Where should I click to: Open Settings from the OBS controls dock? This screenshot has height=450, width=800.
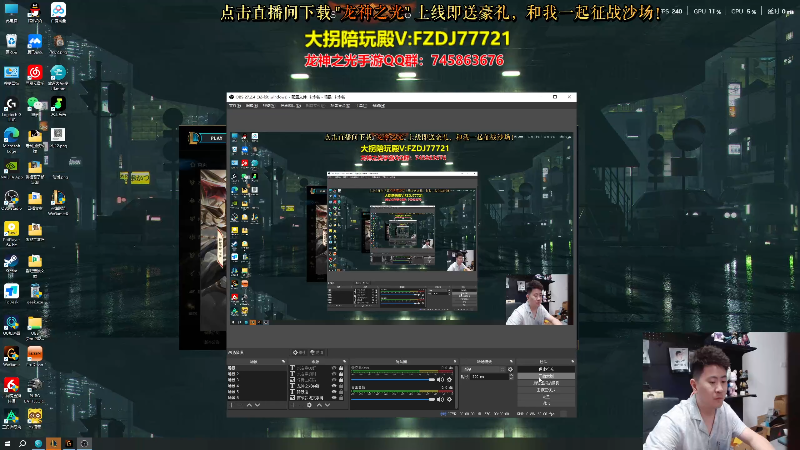pos(546,396)
